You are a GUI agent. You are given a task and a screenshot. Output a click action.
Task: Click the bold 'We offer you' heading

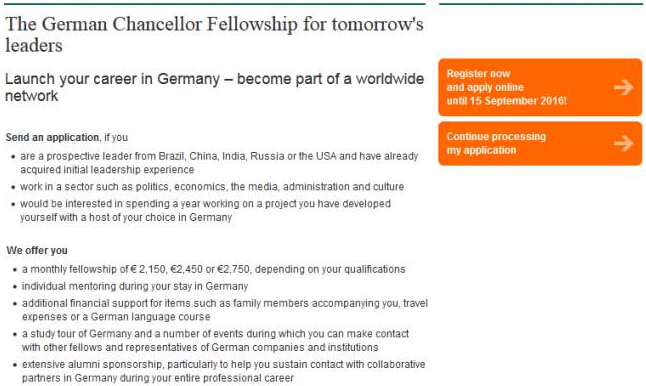click(x=37, y=250)
